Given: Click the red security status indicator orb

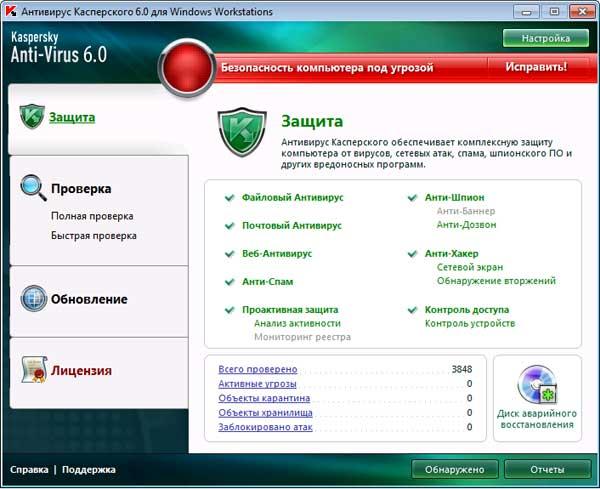Looking at the screenshot, I should (188, 67).
